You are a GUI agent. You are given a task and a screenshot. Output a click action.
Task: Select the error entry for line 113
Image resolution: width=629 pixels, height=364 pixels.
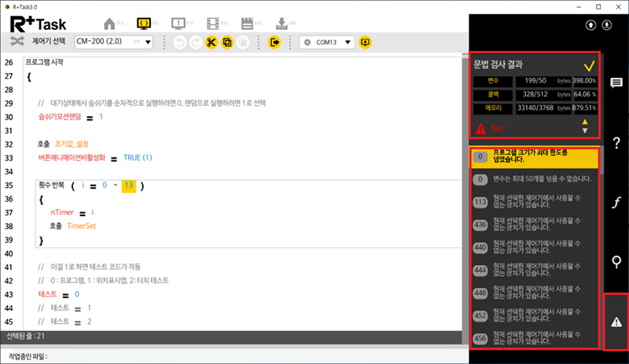[x=535, y=201]
